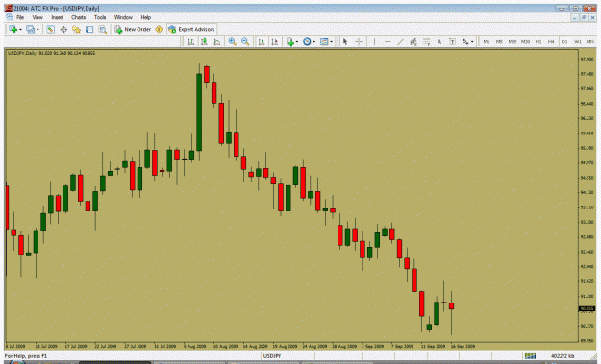Click the current price marker on price scale
601x364 pixels.
[x=587, y=308]
